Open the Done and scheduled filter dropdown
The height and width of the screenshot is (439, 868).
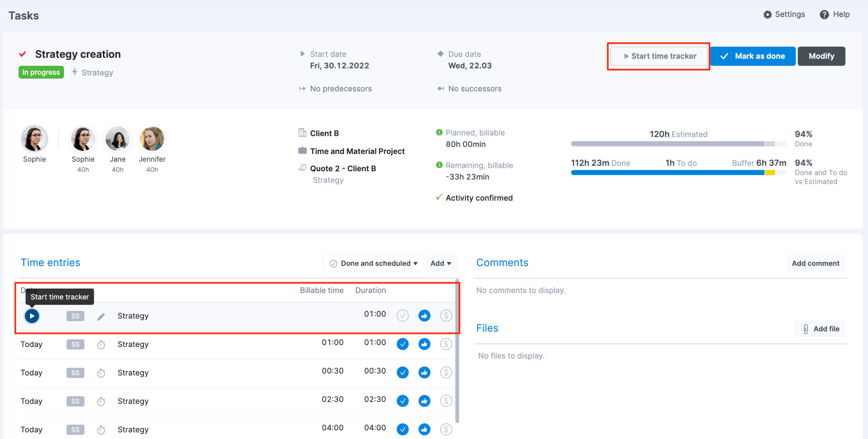point(373,263)
